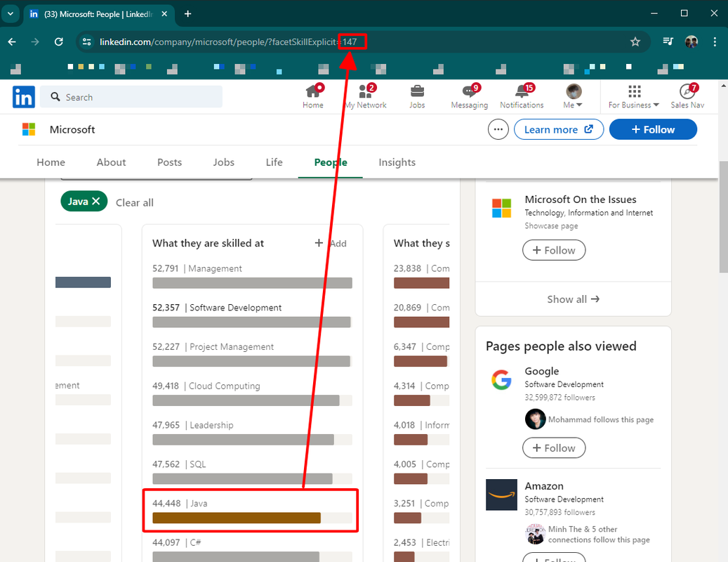The image size is (728, 562).
Task: Open Chrome profile avatar
Action: (691, 42)
